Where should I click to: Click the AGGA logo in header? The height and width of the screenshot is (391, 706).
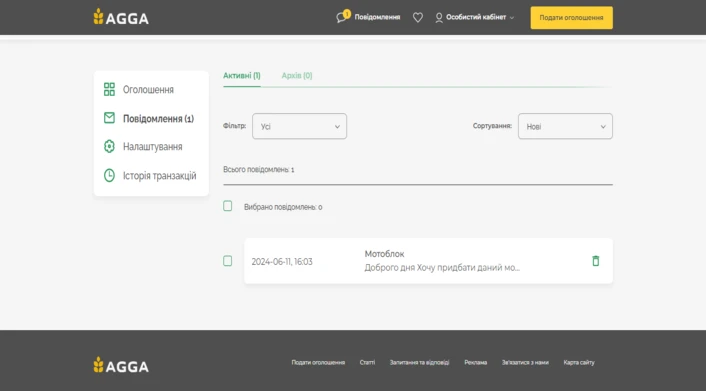pos(121,17)
